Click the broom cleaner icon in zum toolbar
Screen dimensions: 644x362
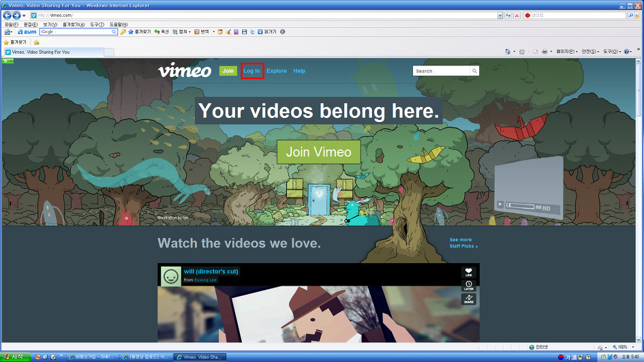pyautogui.click(x=228, y=31)
